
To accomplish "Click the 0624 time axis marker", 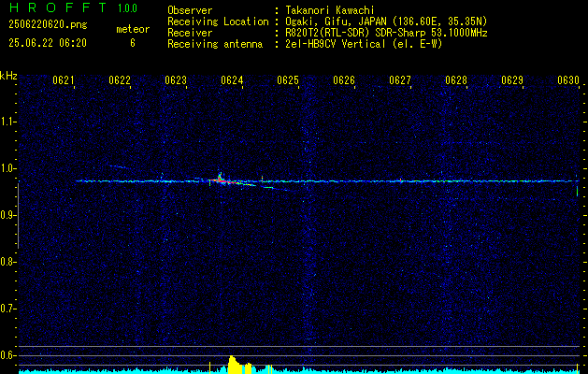I will tap(232, 80).
